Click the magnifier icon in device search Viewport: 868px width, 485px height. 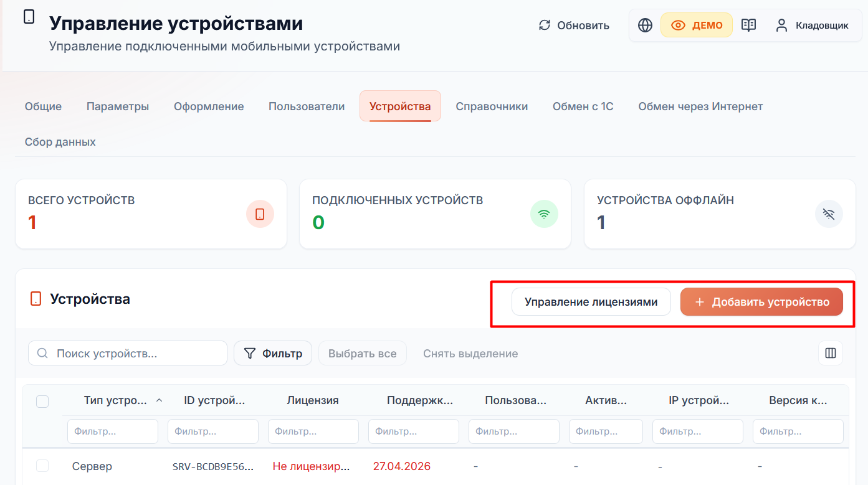tap(43, 354)
